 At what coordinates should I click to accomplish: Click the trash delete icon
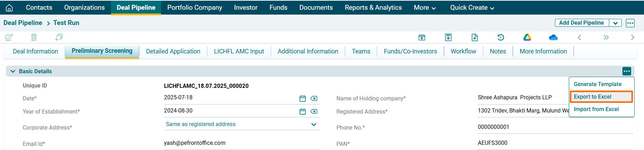tap(34, 37)
